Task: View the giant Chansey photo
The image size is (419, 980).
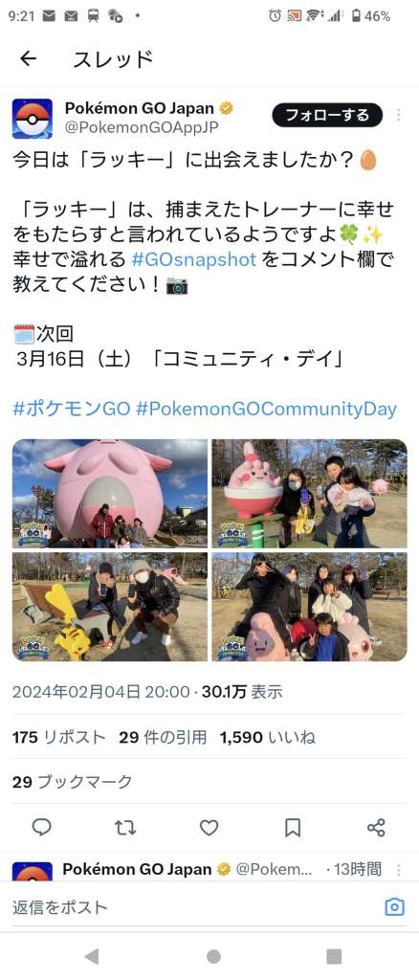Action: [110, 493]
